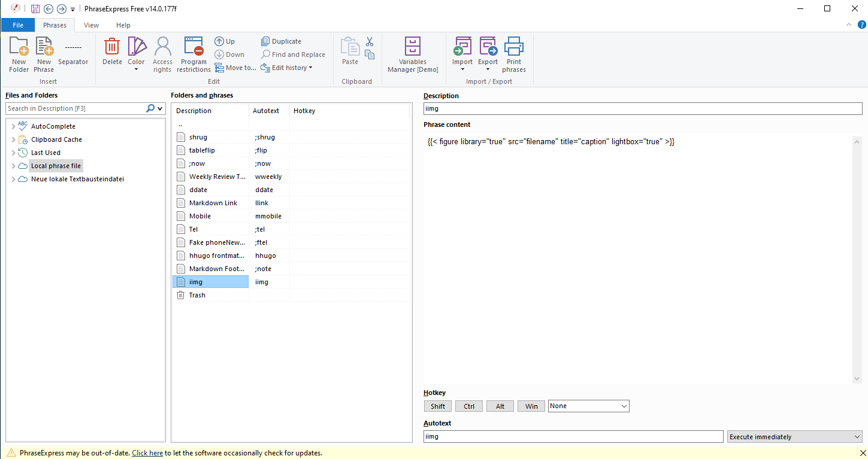
Task: Open the quick access toolbar dropdown
Action: click(x=72, y=9)
